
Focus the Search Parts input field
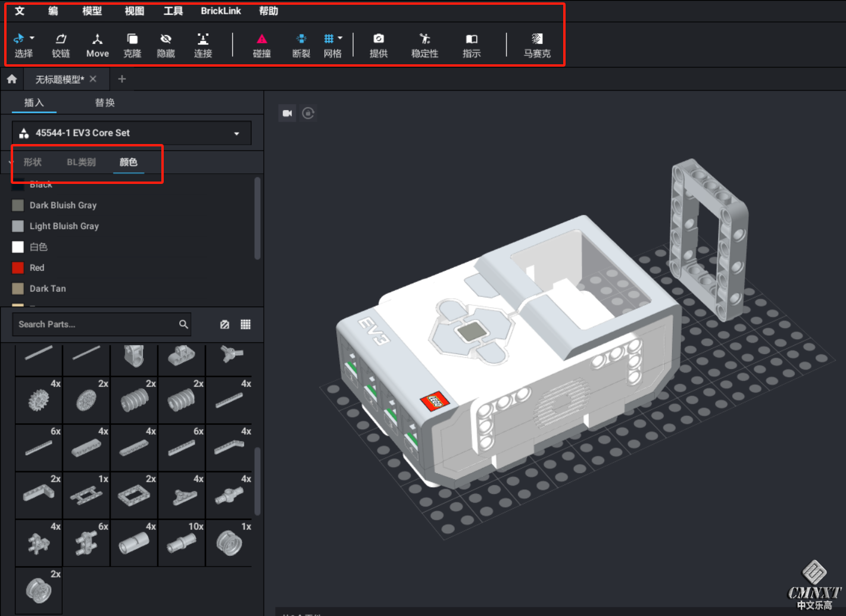coord(102,324)
